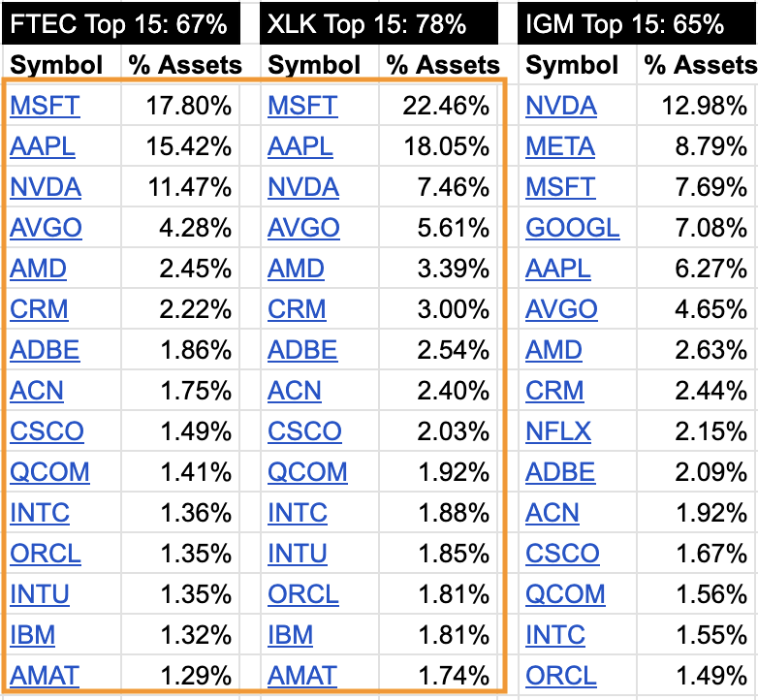Select the IGM Top 15: 65% header cell

pos(638,23)
